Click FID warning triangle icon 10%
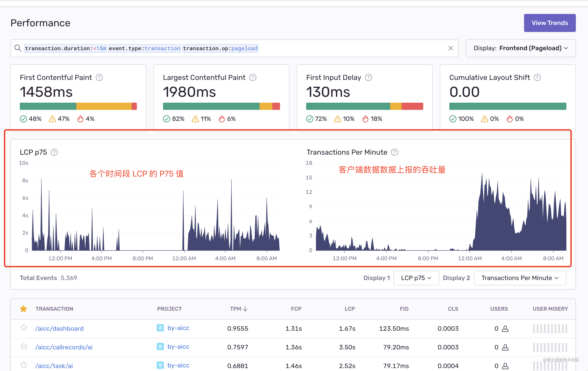The image size is (588, 371). (338, 119)
